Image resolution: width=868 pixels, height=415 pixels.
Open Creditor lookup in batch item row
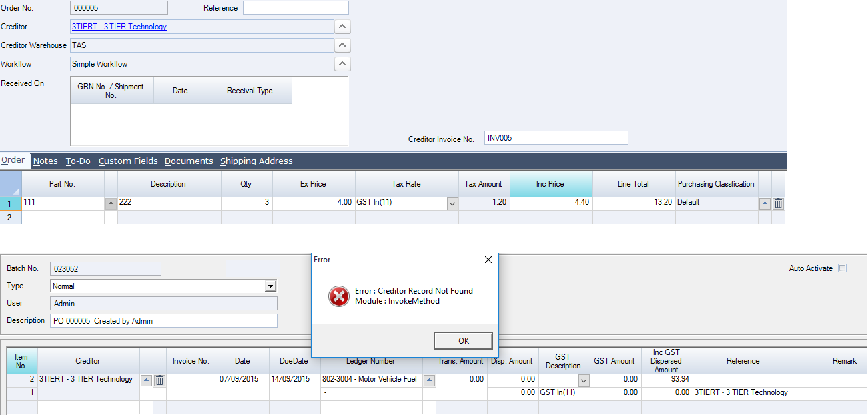(x=146, y=380)
